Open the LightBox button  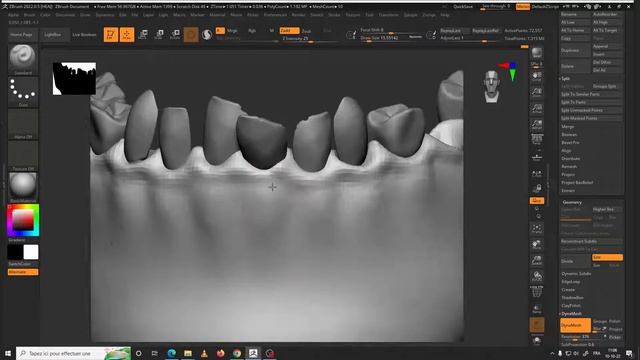pyautogui.click(x=53, y=35)
